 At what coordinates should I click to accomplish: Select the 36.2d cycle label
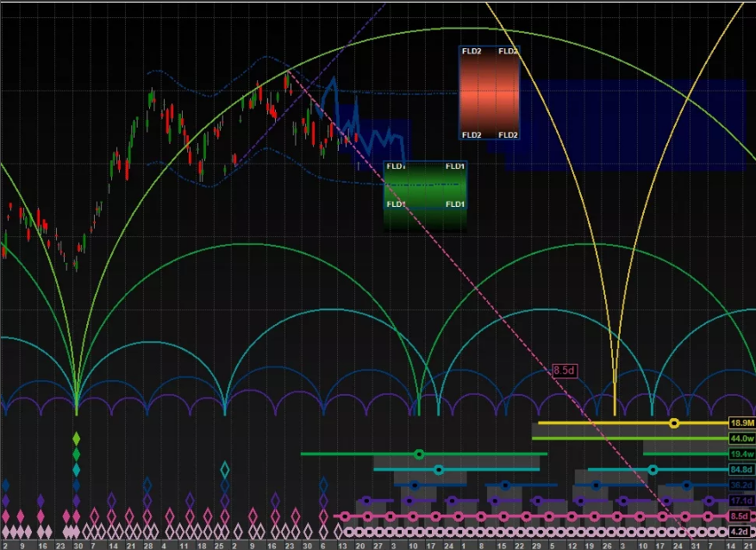(x=742, y=485)
